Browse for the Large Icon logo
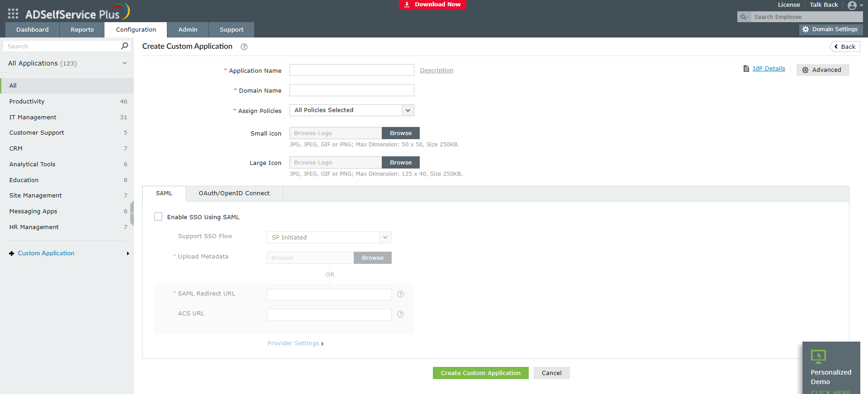 point(401,163)
